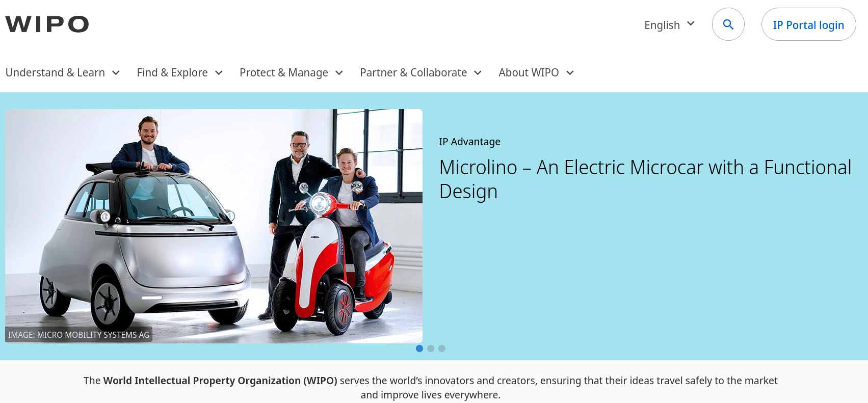Click the WIPO logo
The width and height of the screenshot is (868, 403).
[47, 24]
